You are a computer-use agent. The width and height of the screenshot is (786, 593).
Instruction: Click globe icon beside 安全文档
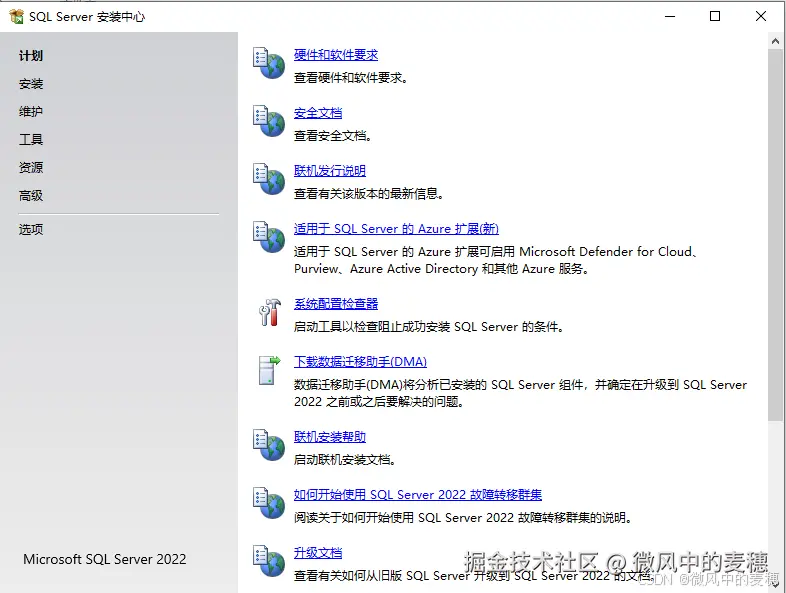269,121
